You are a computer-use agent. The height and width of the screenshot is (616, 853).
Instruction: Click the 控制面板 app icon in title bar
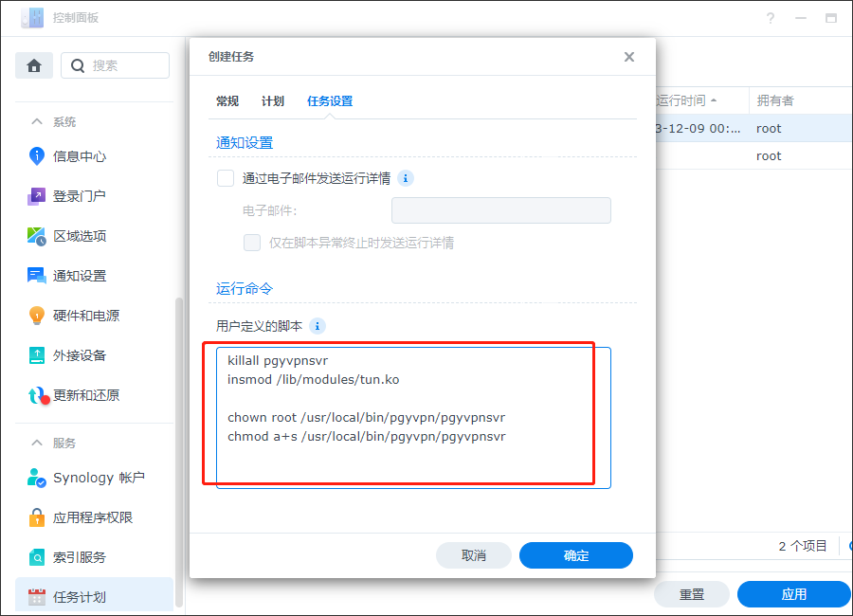32,17
